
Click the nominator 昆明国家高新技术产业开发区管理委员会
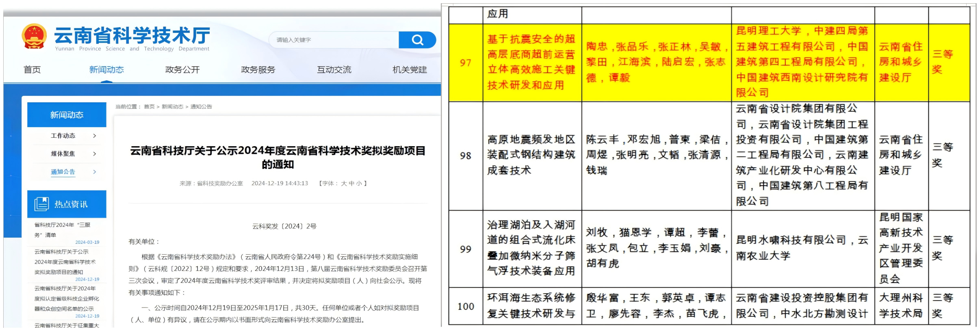(901, 248)
